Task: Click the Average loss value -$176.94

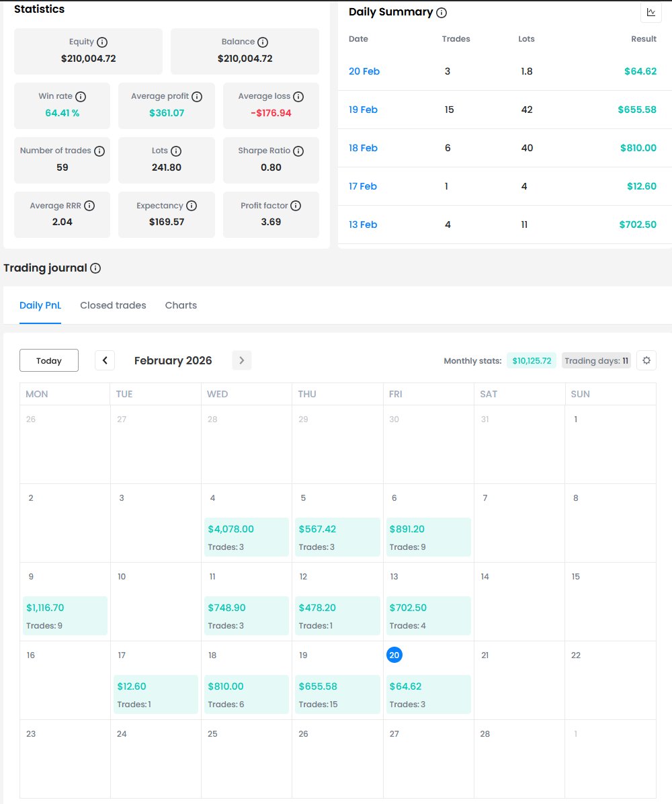Action: pos(271,114)
